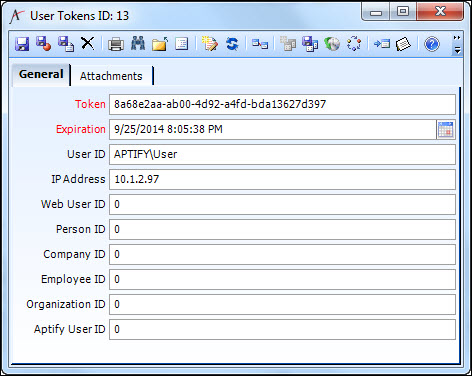The height and width of the screenshot is (376, 472).
Task: Switch to the Attachments tab
Action: point(111,76)
